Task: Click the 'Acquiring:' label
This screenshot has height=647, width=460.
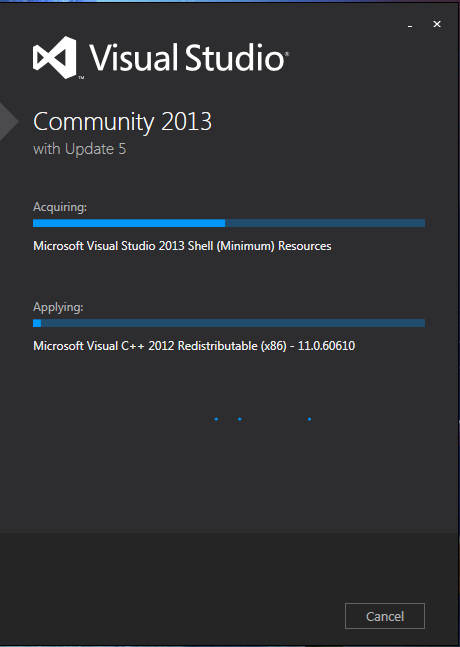Action: click(x=60, y=207)
